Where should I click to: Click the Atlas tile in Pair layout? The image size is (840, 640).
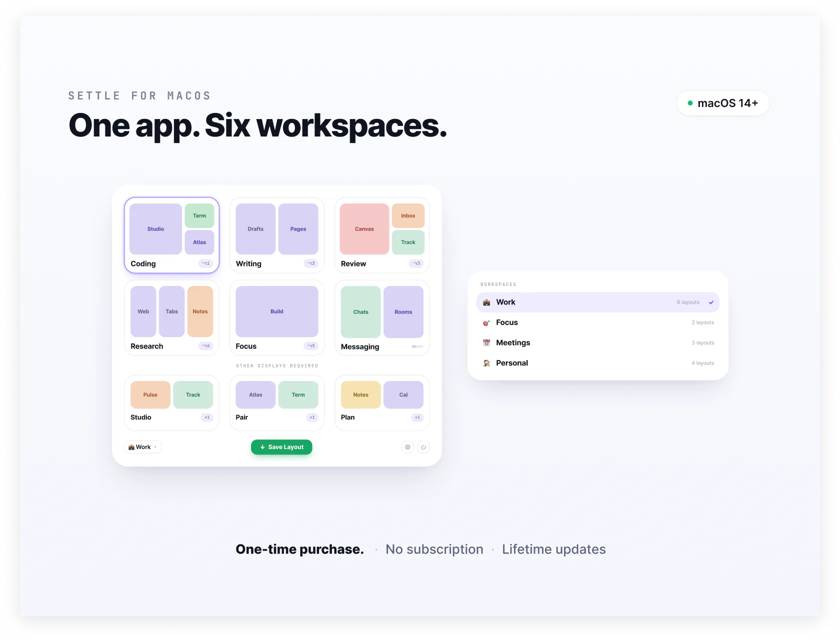[x=255, y=395]
